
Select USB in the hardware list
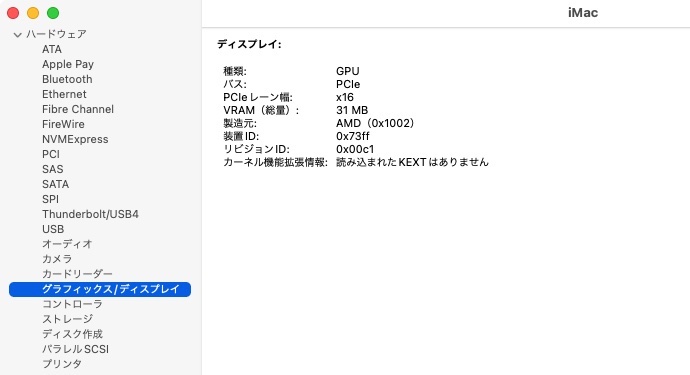pos(53,229)
